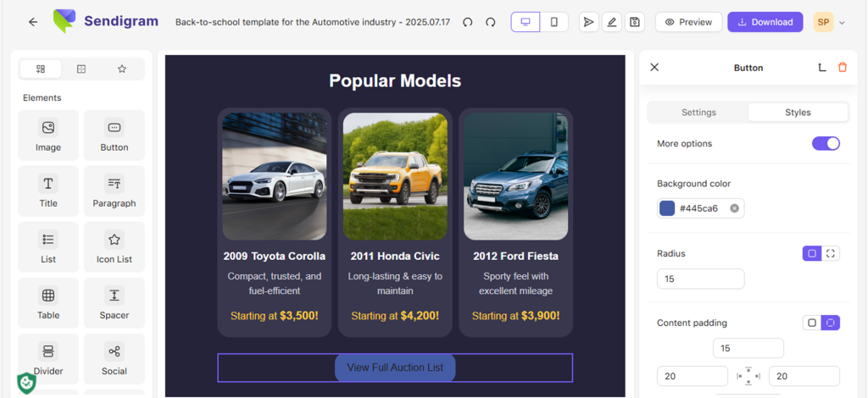
Task: Select the Paragraph element
Action: [x=114, y=191]
